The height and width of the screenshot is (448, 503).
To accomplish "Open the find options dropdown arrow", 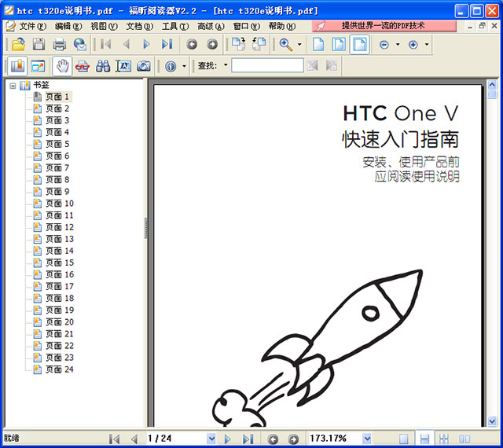I will pos(226,65).
